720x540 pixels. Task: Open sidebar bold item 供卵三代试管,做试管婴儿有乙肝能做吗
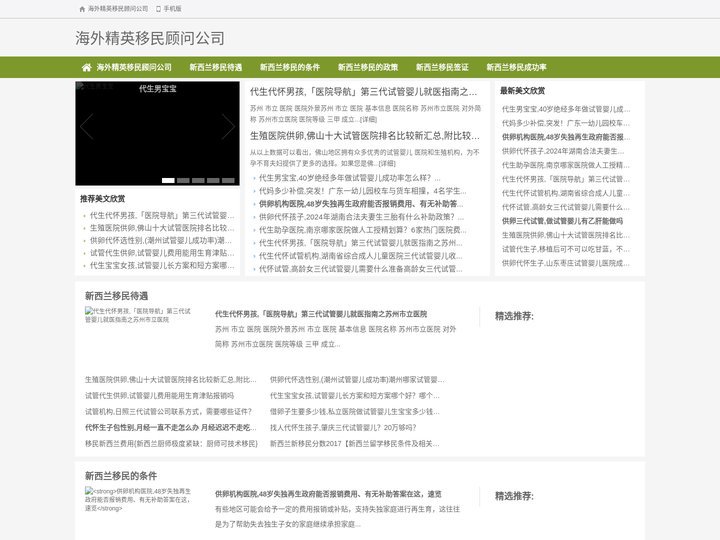(x=562, y=221)
